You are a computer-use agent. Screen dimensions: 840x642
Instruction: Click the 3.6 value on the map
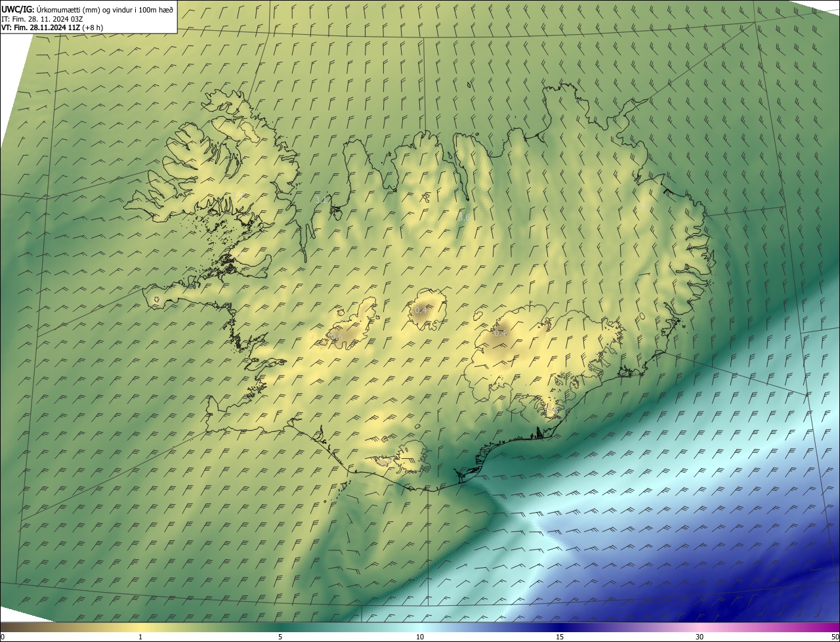pyautogui.click(x=463, y=217)
